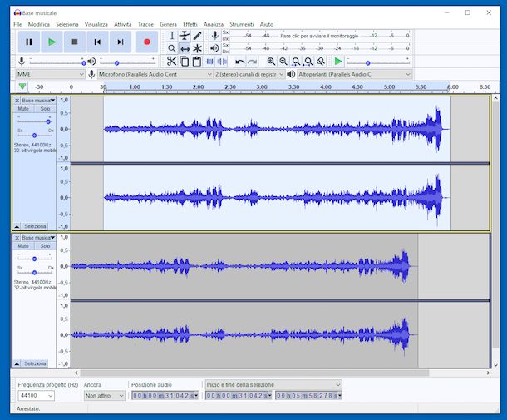This screenshot has width=507, height=420.
Task: Open the Seleziona menu
Action: pos(67,24)
